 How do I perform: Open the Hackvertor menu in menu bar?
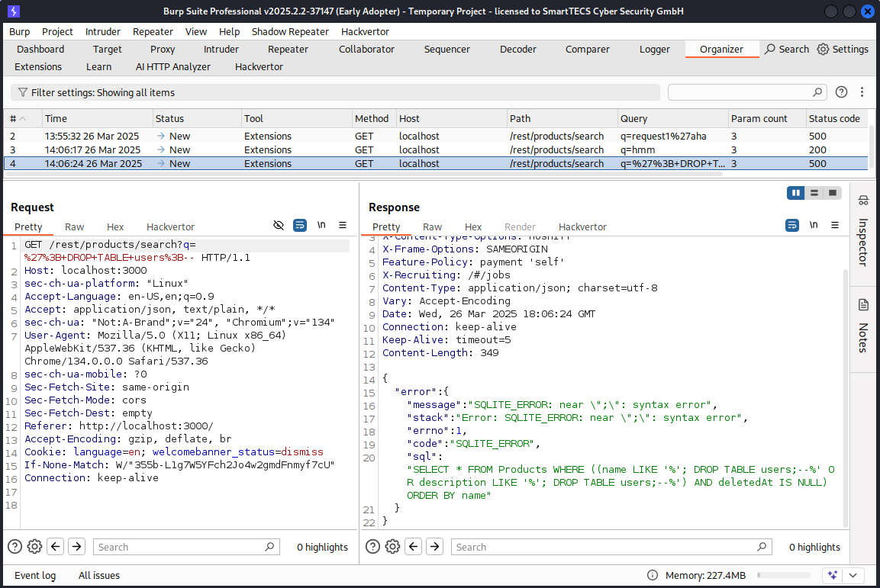(x=365, y=31)
